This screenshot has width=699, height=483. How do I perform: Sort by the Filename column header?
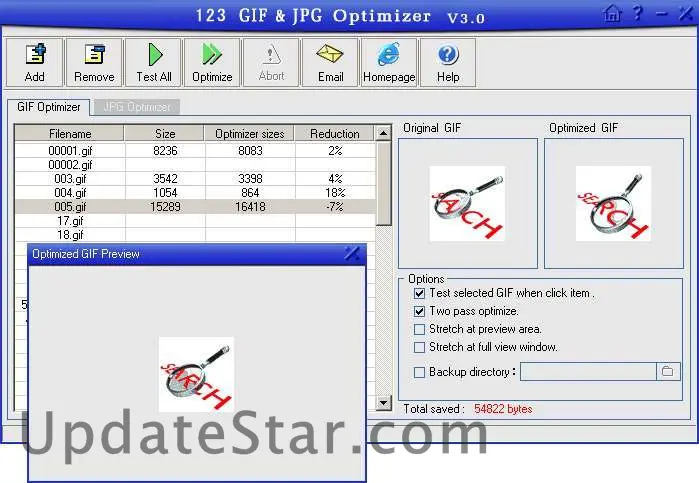click(70, 134)
